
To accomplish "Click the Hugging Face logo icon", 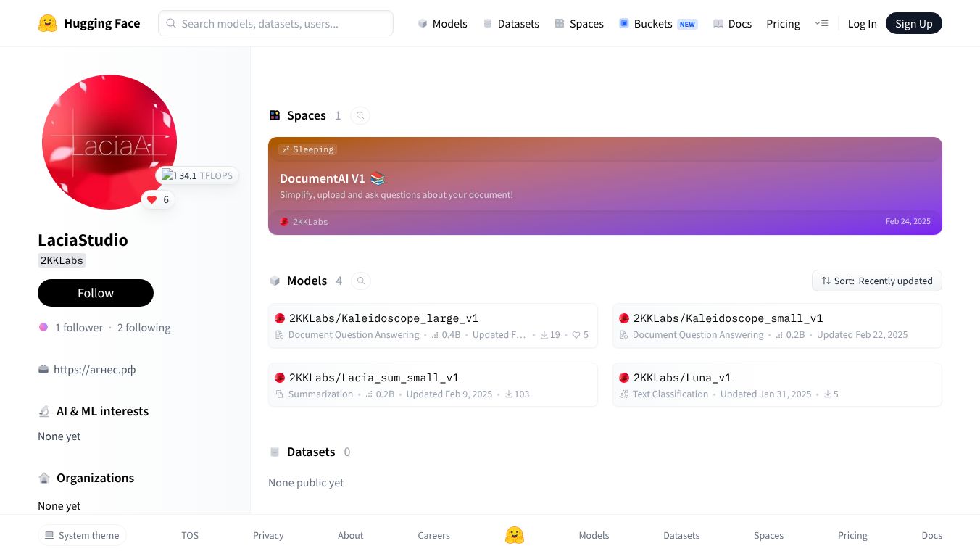I will coord(48,23).
